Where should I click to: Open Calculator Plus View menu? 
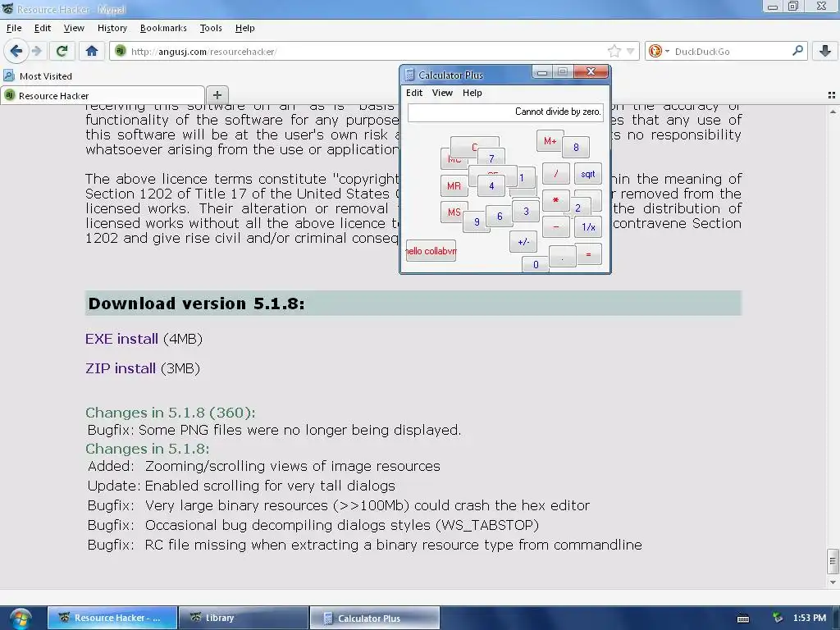point(442,93)
